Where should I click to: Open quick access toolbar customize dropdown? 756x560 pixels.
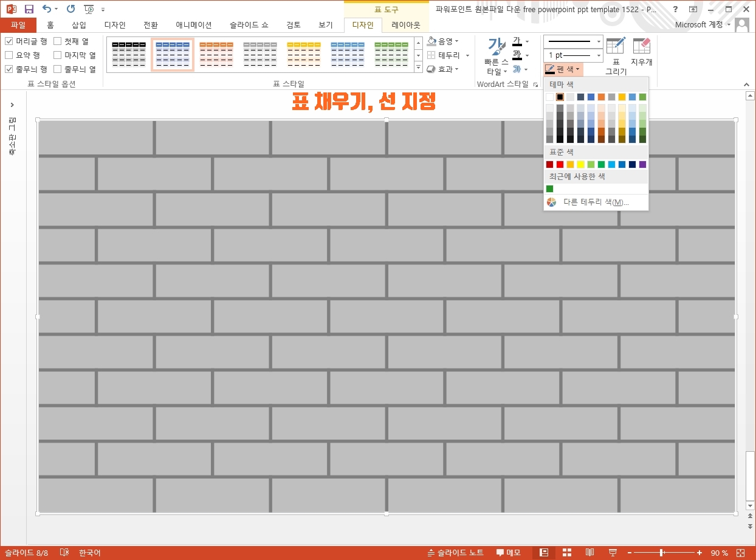(103, 10)
